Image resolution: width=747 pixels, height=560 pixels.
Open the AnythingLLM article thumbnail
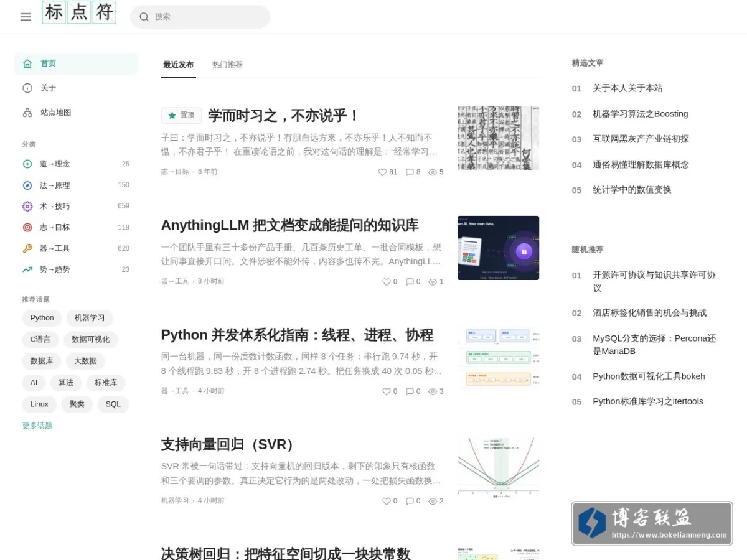pos(498,248)
